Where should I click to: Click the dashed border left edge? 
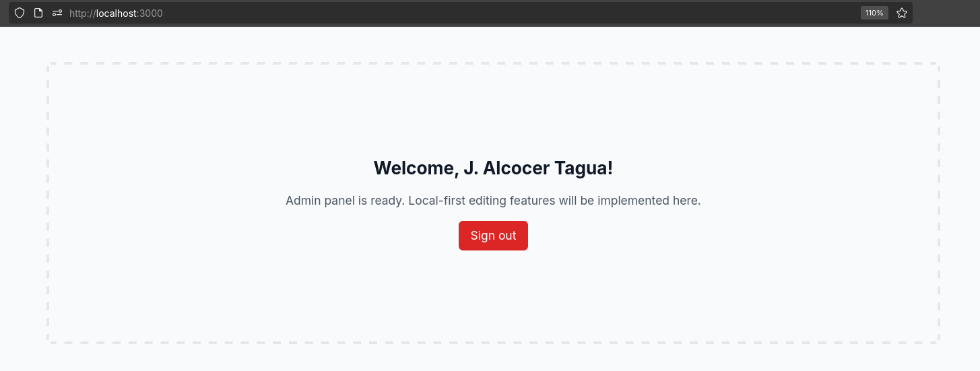pyautogui.click(x=48, y=203)
